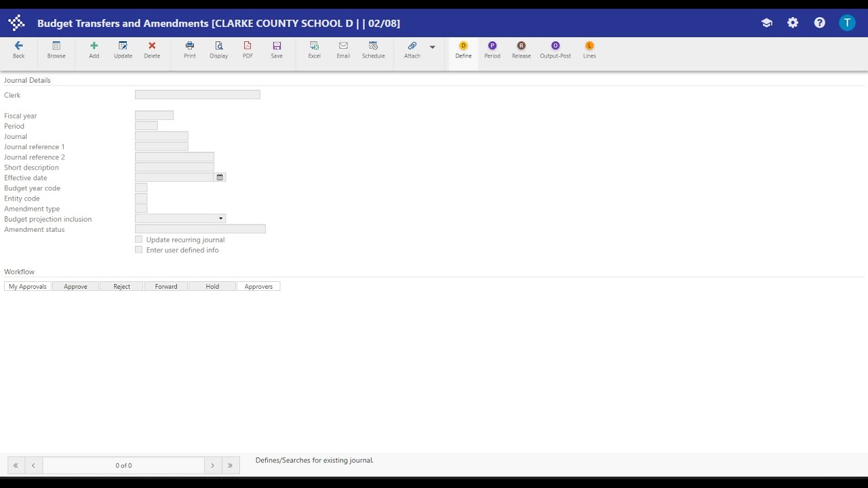868x488 pixels.
Task: Select the Update toolbar icon
Action: (x=123, y=46)
